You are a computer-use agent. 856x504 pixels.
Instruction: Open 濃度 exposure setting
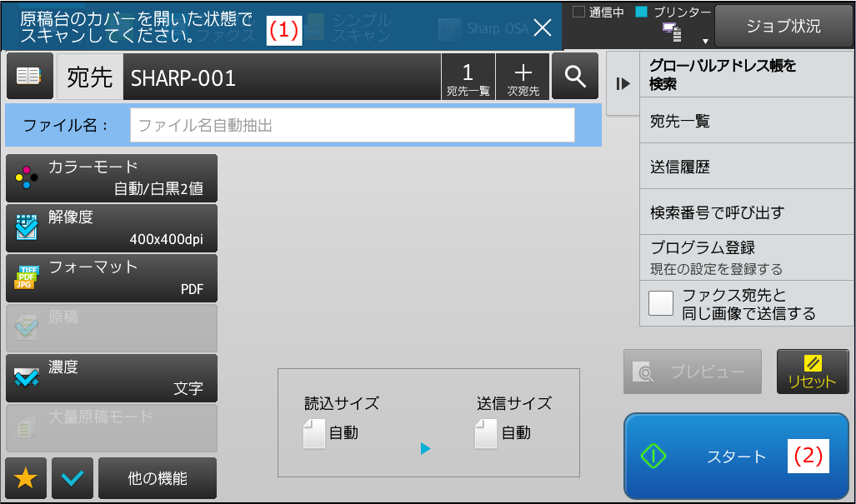point(112,378)
